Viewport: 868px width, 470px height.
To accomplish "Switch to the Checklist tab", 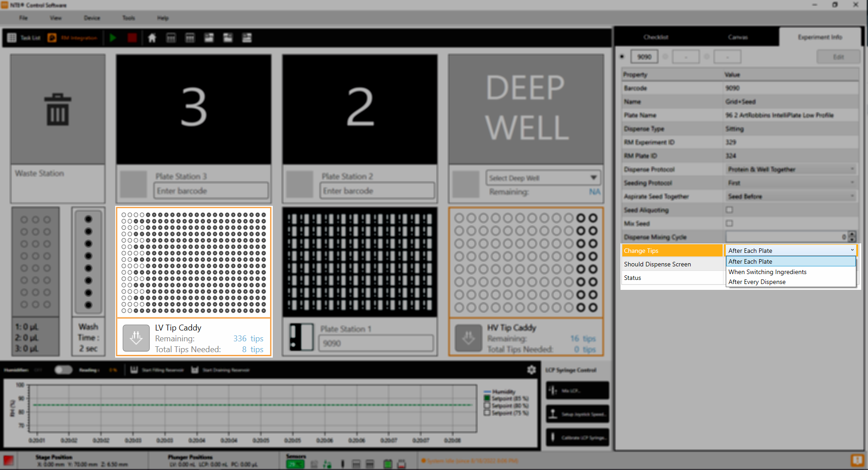I will point(656,37).
